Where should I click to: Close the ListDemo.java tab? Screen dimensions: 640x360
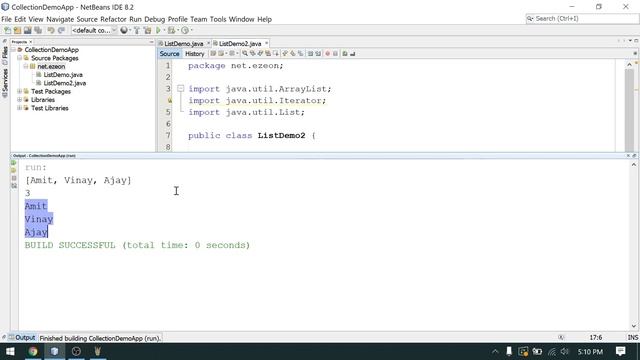tap(209, 43)
